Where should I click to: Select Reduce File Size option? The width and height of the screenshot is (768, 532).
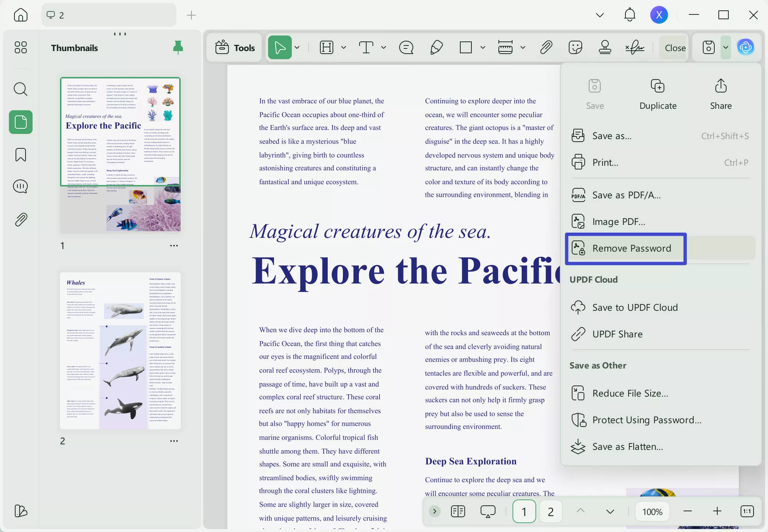point(630,393)
